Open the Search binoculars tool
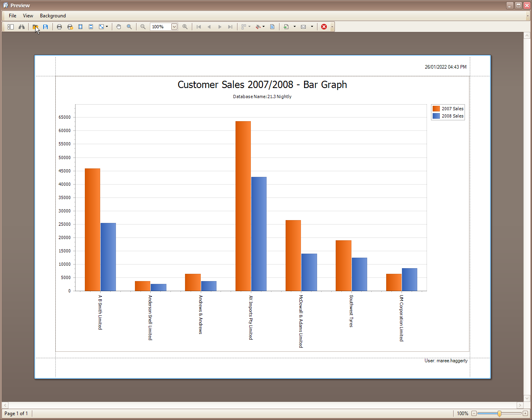 (x=21, y=27)
